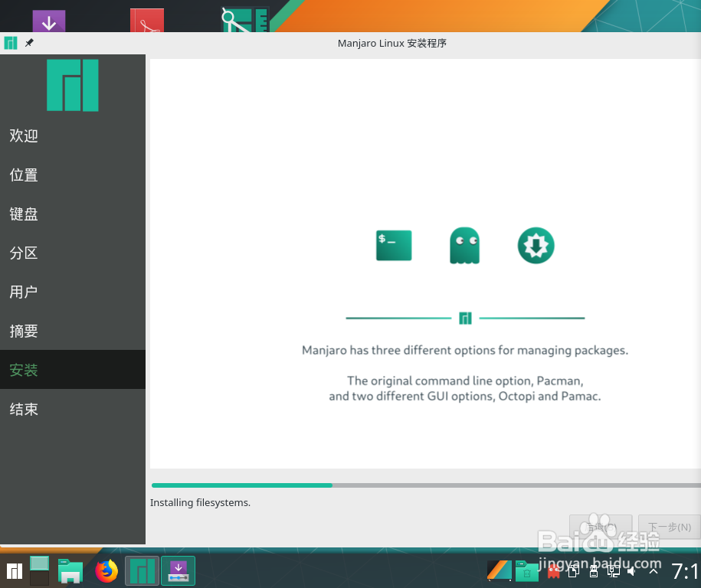Click the Pamac download badge icon
This screenshot has height=588, width=701.
(536, 245)
